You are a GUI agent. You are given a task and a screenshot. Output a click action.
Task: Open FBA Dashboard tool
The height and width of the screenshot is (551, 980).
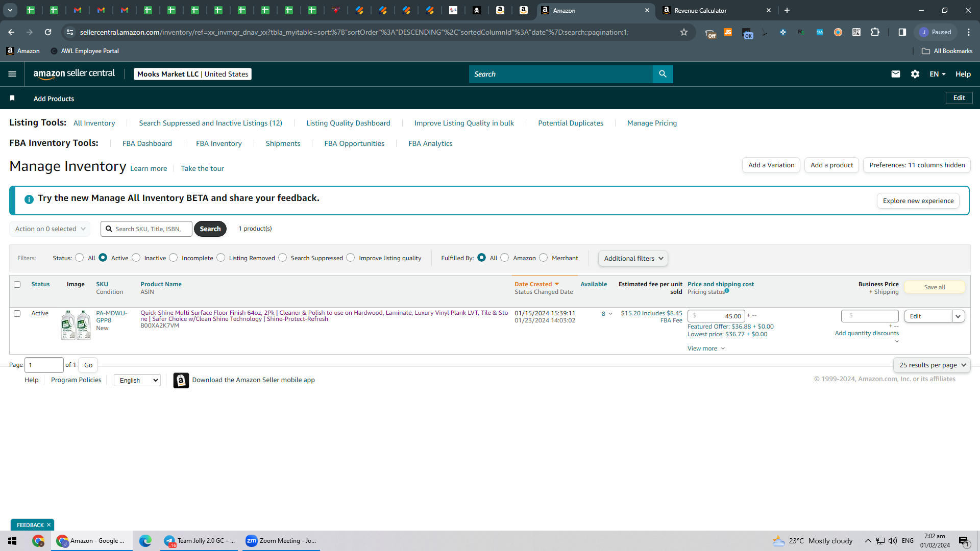coord(147,143)
